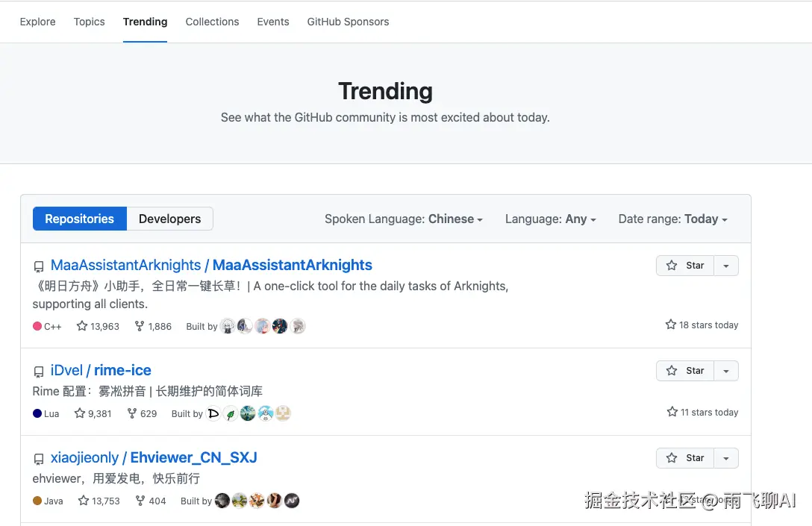
Task: Open the xiaojieonly / Ehviewer_CN_SXJ repository link
Action: tap(154, 457)
